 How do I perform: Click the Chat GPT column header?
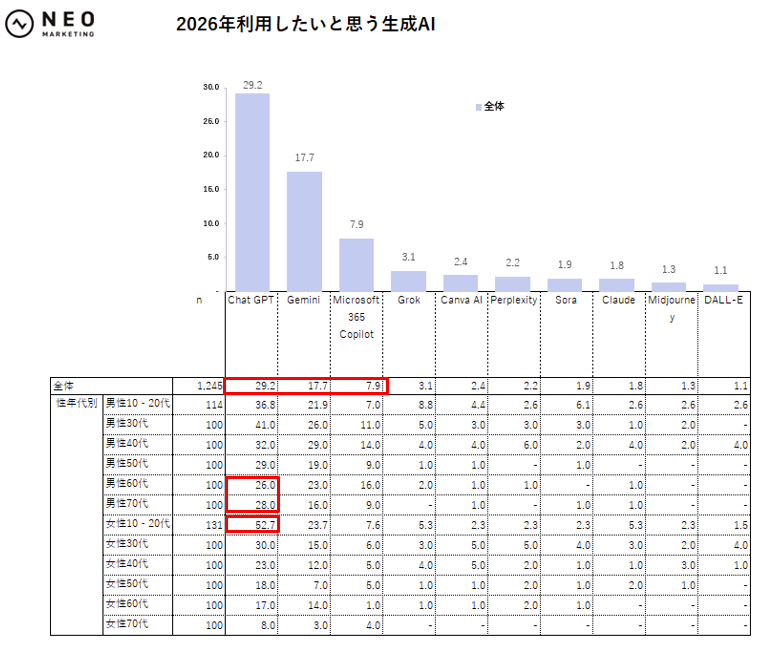pos(251,300)
